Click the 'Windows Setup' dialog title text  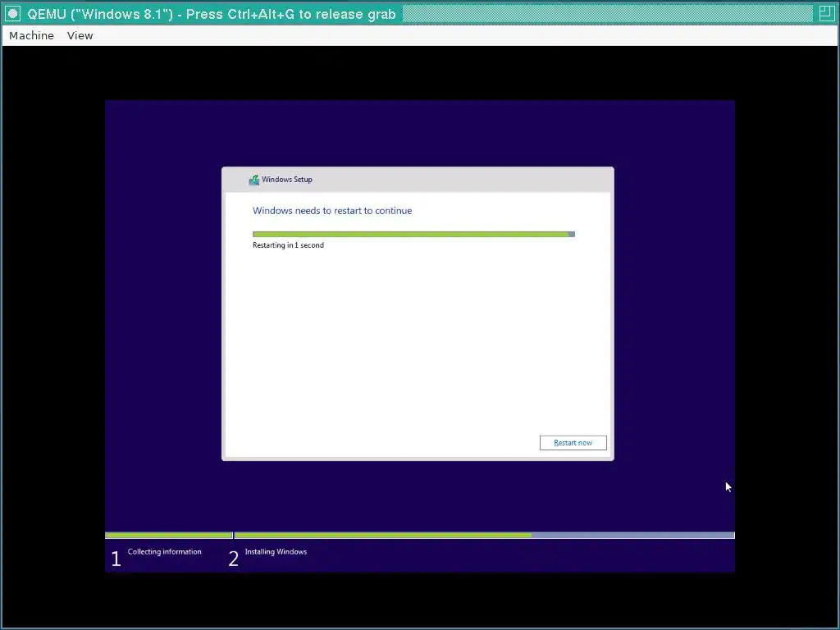[287, 180]
